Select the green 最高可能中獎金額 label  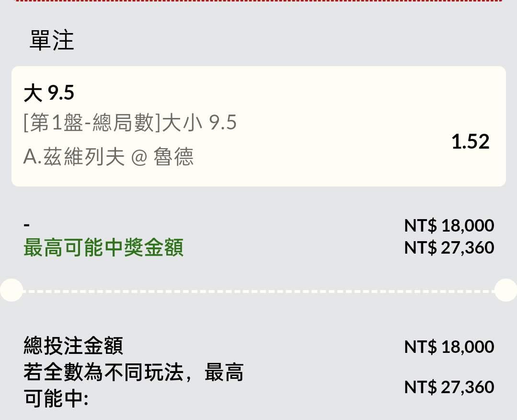point(103,248)
